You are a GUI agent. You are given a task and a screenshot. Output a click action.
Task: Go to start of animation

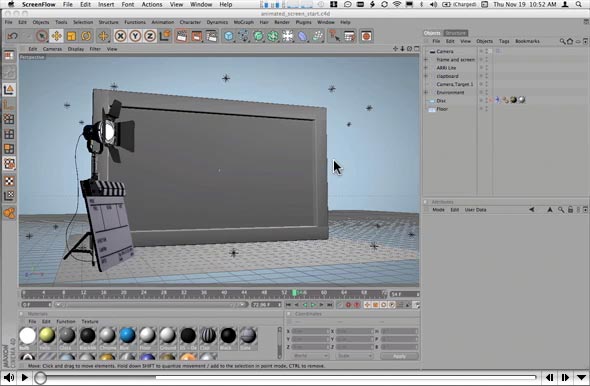(288, 305)
